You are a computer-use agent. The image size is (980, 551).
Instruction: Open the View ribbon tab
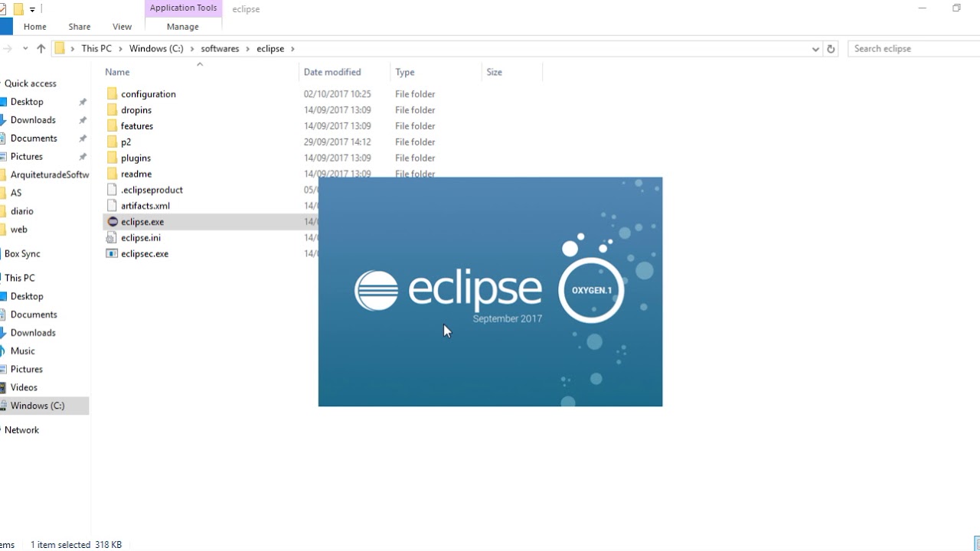pyautogui.click(x=122, y=27)
